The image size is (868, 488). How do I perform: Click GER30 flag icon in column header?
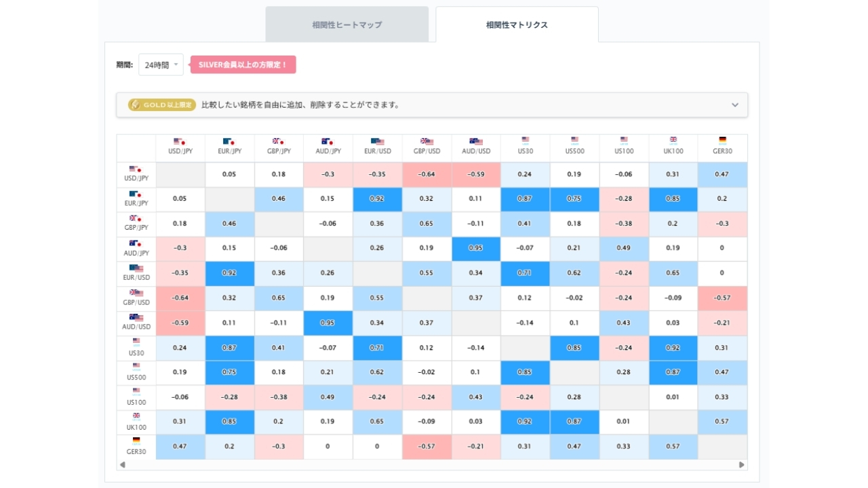tap(722, 141)
